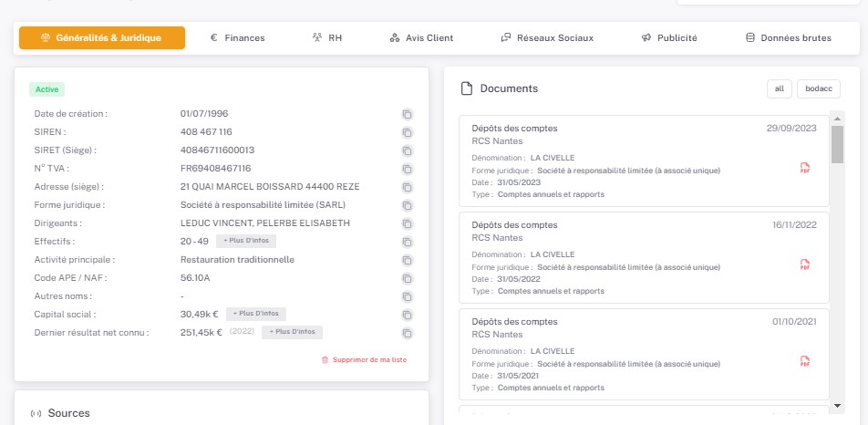This screenshot has height=425, width=868.
Task: Copy the Dirigeants names
Action: tap(408, 224)
